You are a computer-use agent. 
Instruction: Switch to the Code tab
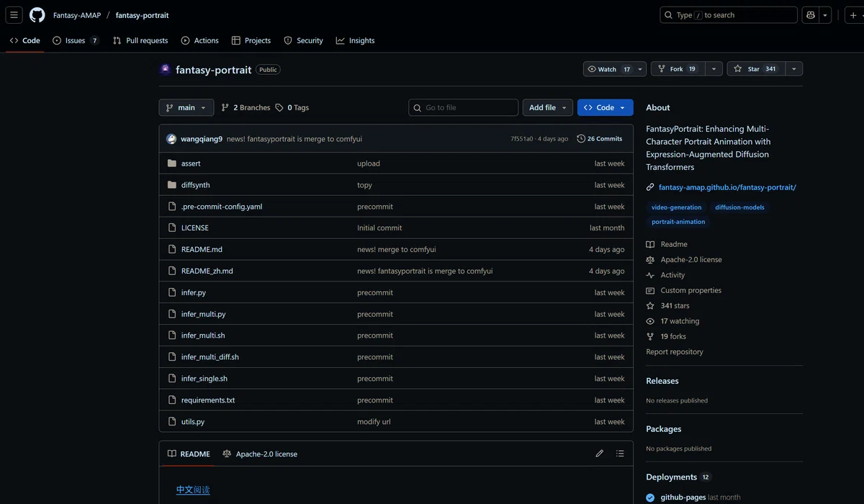click(x=25, y=40)
